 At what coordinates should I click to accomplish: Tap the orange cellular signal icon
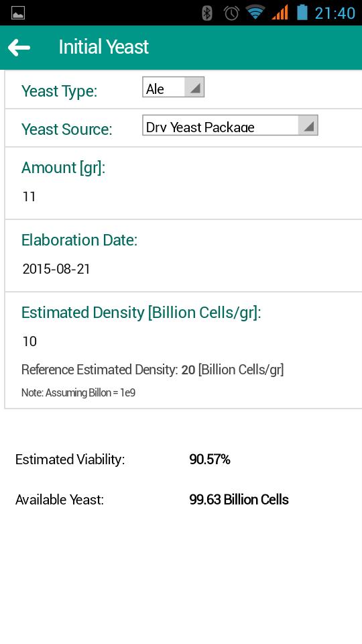pyautogui.click(x=280, y=13)
